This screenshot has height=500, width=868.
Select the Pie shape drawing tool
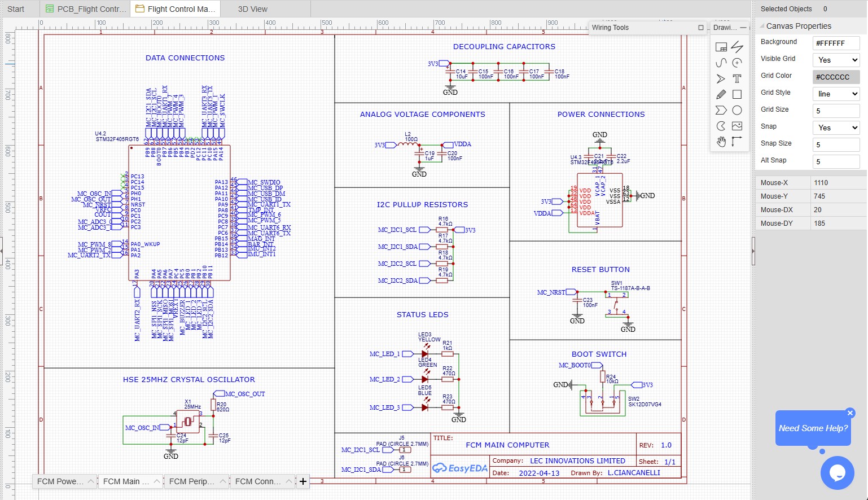click(721, 126)
